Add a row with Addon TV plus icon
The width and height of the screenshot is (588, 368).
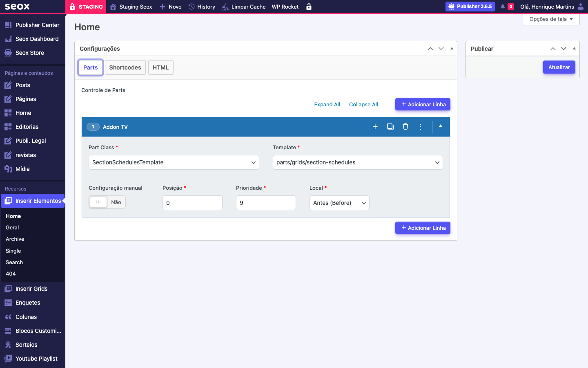pos(375,127)
